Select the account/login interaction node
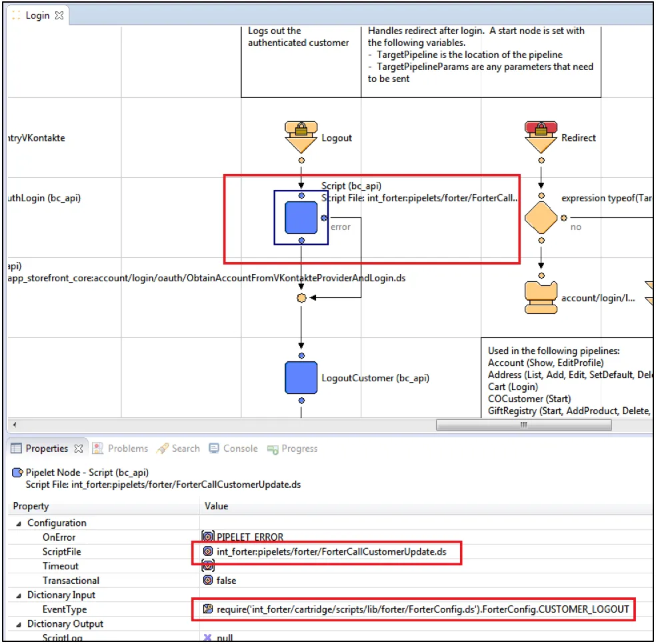Viewport: 656px width, 644px height. point(541,298)
